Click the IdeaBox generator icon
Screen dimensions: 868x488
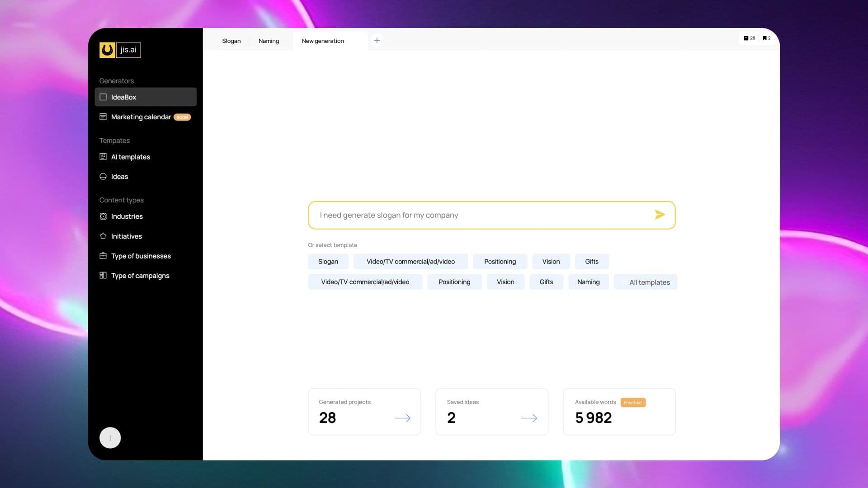[x=103, y=97]
